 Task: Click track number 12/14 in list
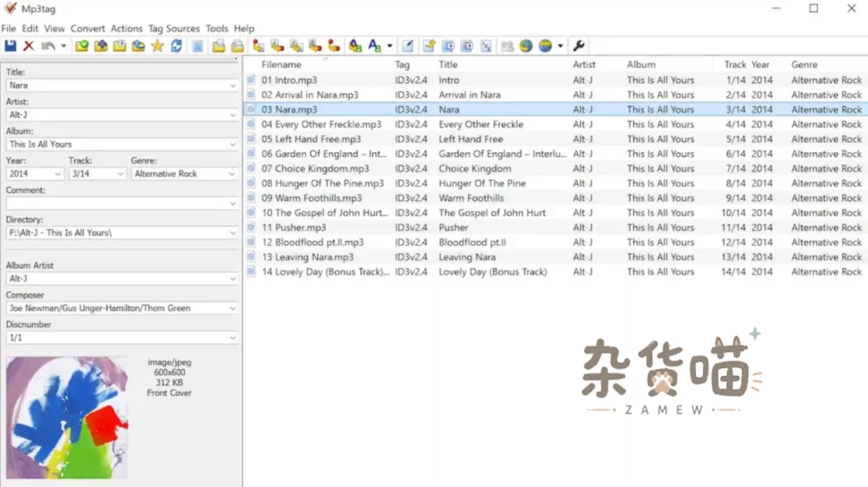[733, 242]
